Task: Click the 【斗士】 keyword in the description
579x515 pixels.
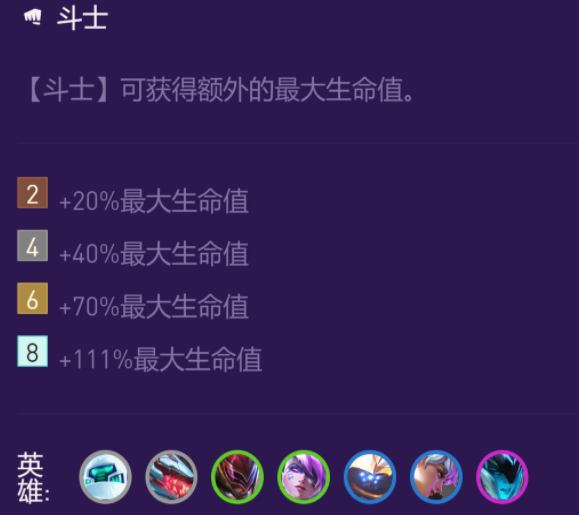Action: click(69, 90)
